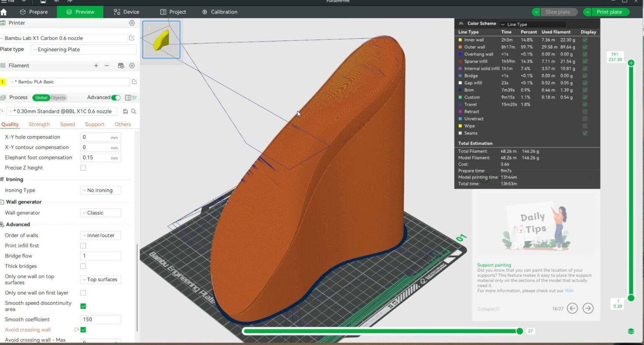Switch to the Prepare tab
The image size is (644, 345).
point(34,12)
